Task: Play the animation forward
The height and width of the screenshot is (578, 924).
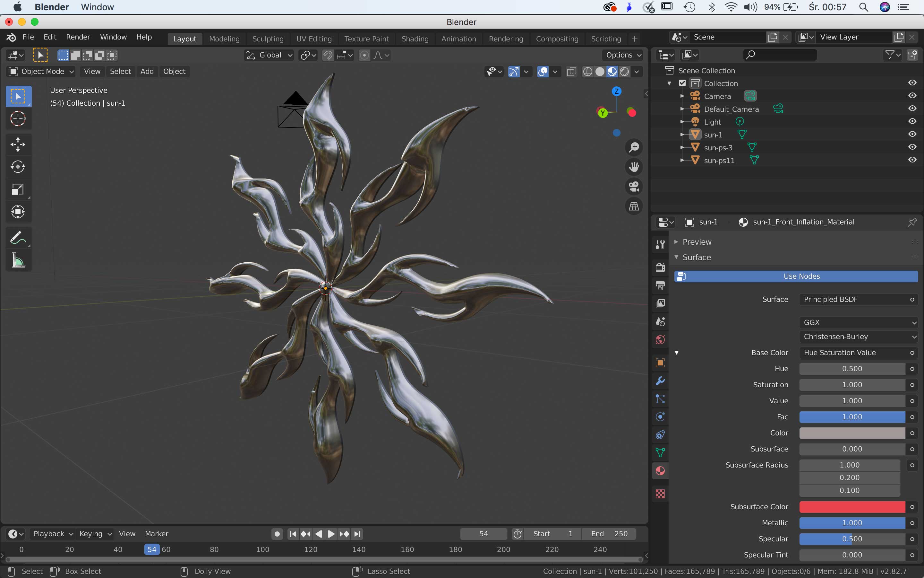Action: 331,534
